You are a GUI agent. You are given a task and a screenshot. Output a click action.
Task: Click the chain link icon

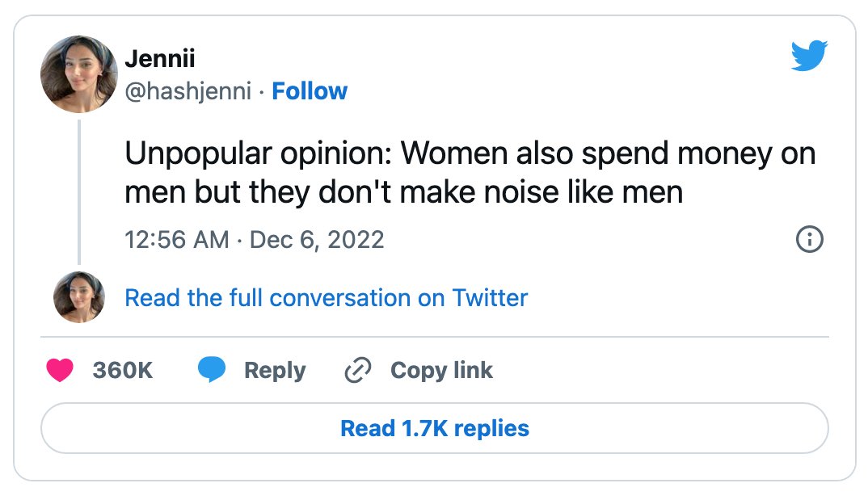[357, 370]
